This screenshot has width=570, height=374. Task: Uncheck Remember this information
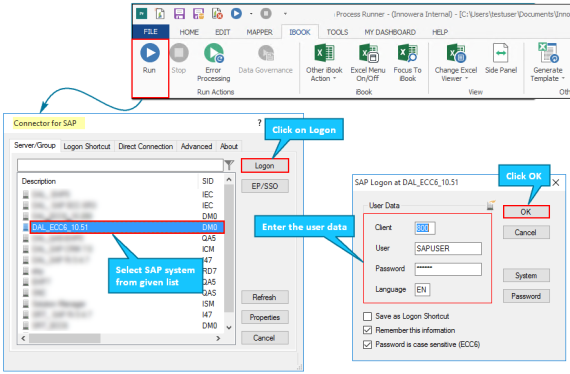tap(368, 330)
